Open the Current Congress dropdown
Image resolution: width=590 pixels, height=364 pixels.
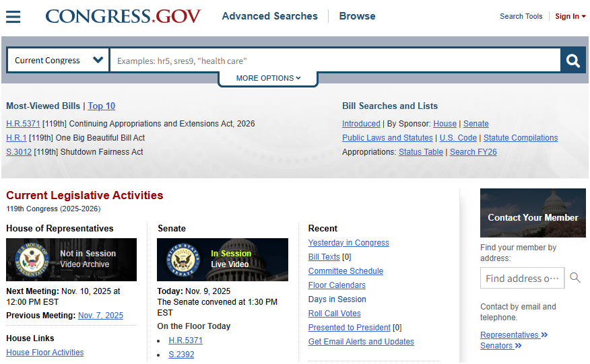[59, 60]
